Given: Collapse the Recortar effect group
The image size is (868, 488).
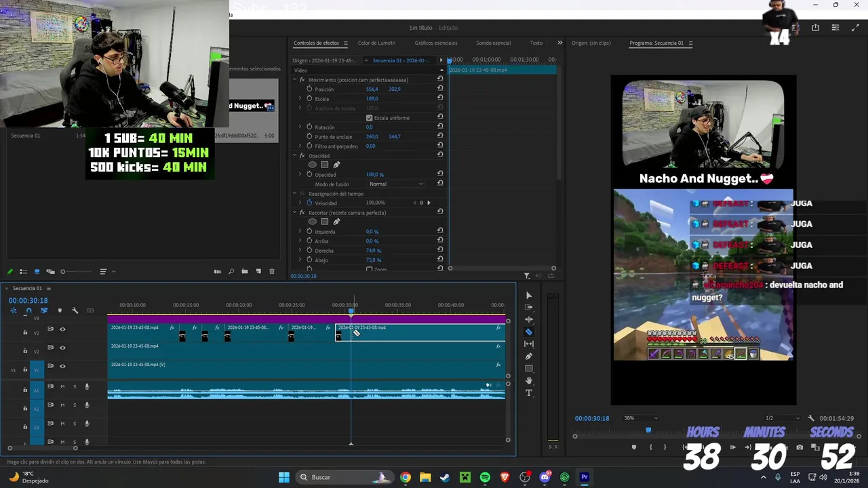Looking at the screenshot, I should [x=294, y=212].
